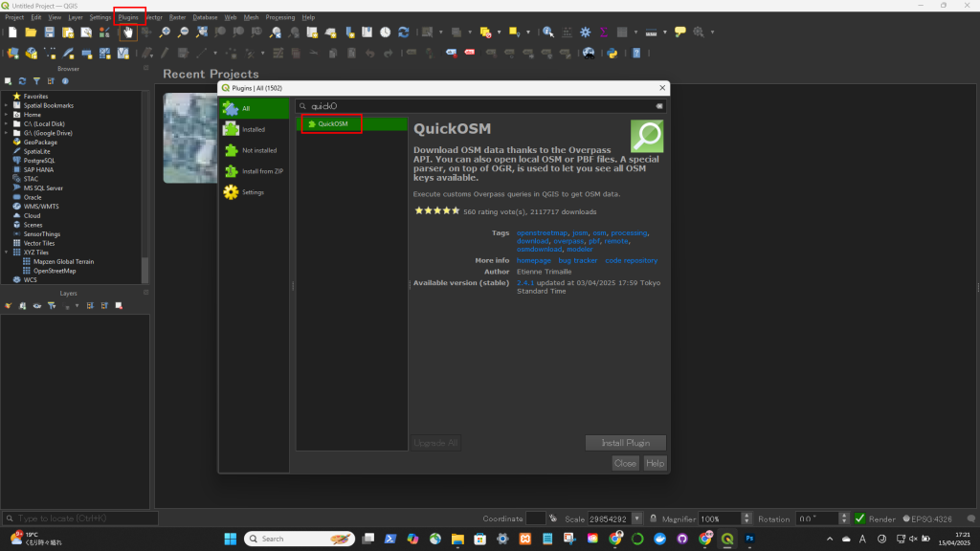Screen dimensions: 980x551
Task: Select the Identify Features tool
Action: click(548, 33)
